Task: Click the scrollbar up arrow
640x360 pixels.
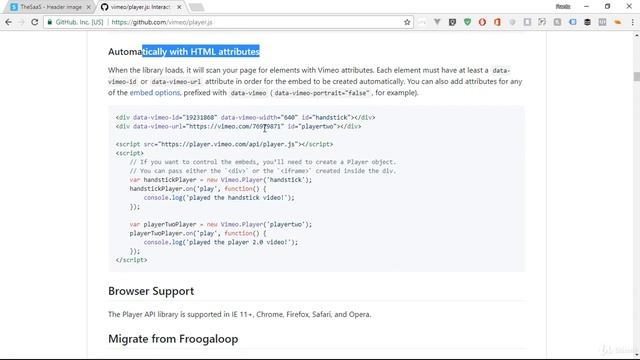Action: point(636,36)
